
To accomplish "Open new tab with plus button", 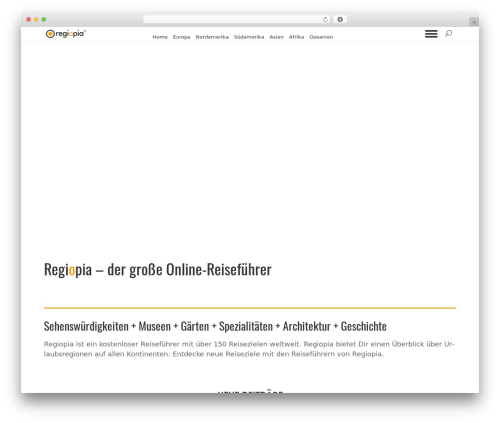I will click(x=474, y=22).
